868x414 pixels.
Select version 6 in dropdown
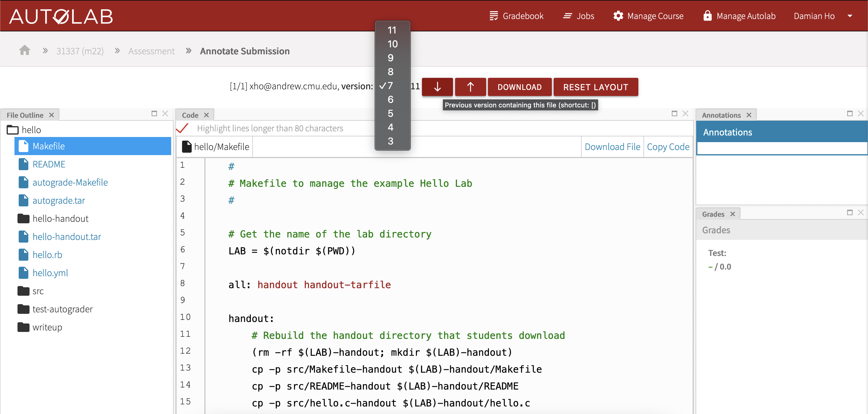(x=392, y=99)
